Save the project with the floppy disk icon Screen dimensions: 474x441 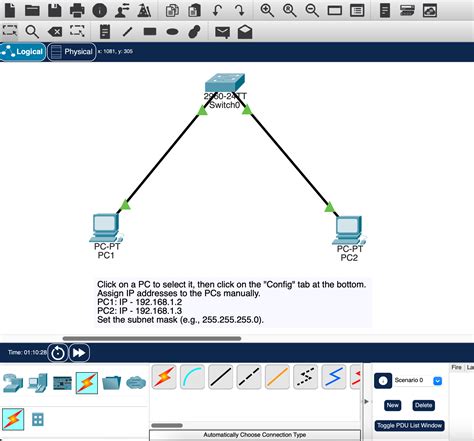[x=55, y=10]
